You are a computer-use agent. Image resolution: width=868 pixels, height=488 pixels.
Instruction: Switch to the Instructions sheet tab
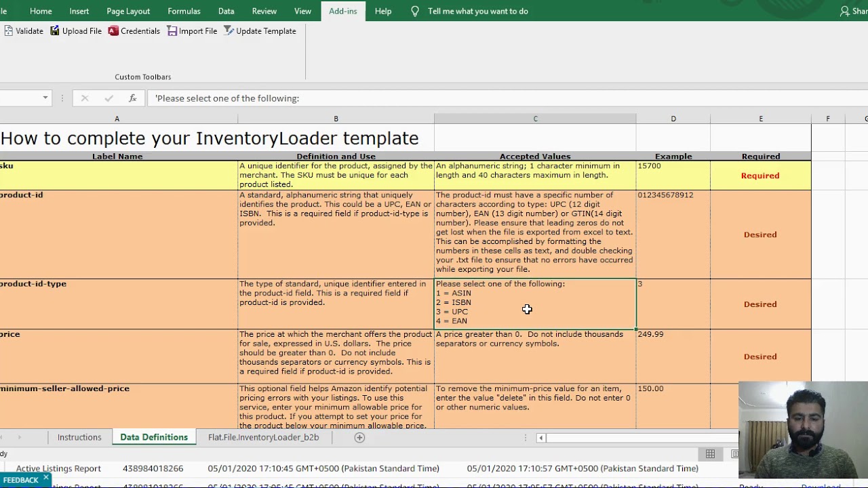tap(79, 438)
